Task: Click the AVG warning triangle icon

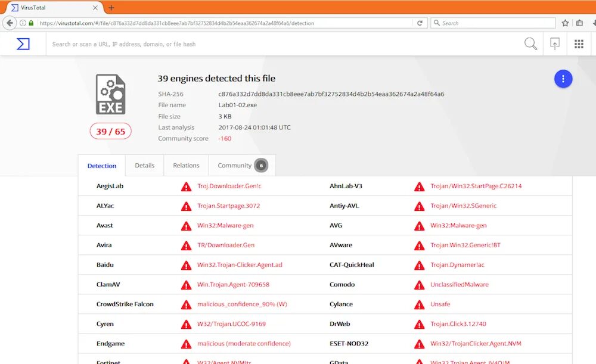Action: coord(419,226)
